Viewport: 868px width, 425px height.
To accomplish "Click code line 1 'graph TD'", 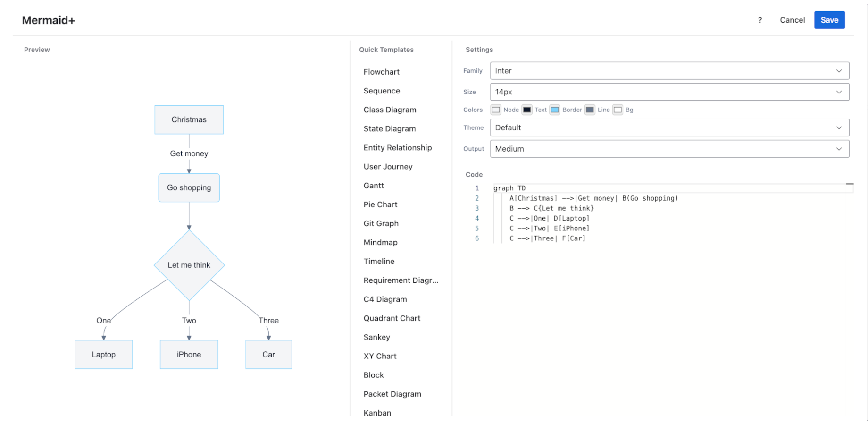I will coord(509,188).
